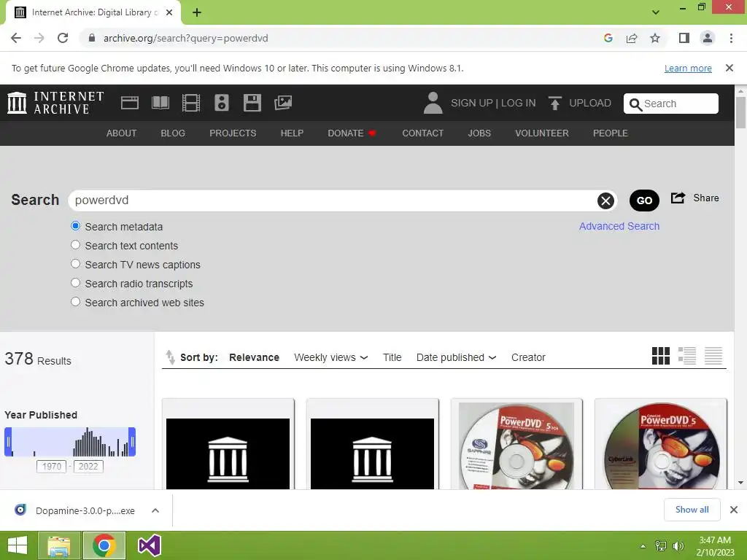Click the user avatar icon

tap(433, 103)
